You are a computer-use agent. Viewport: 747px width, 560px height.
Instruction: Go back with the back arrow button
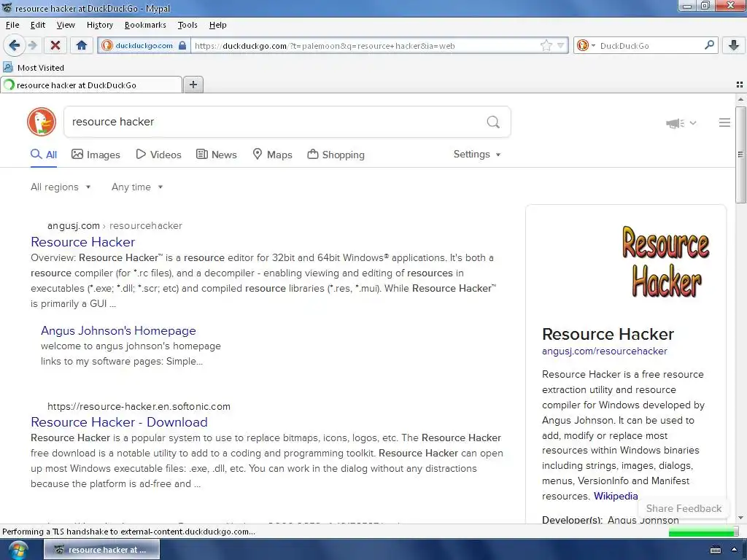tap(14, 45)
